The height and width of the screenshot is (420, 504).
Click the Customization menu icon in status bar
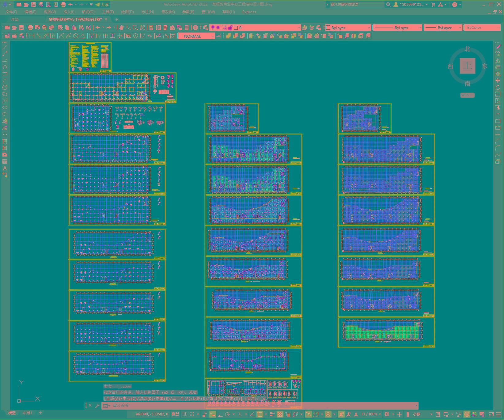click(x=499, y=414)
